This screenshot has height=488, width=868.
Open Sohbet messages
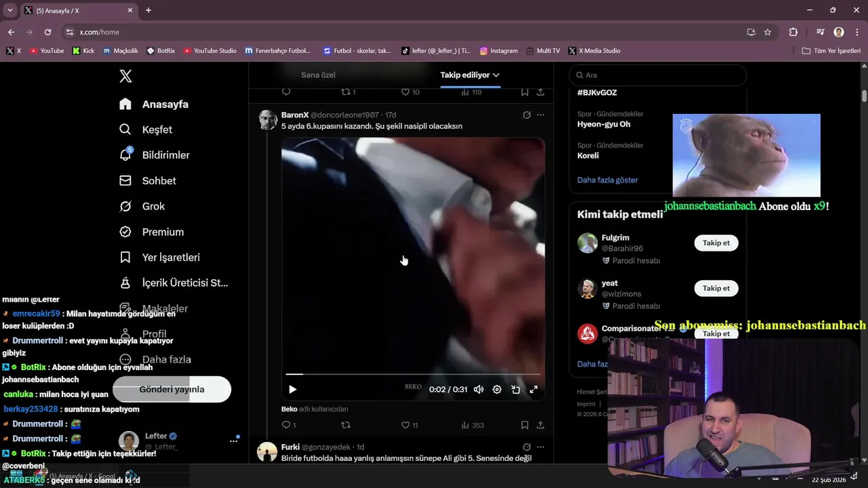click(x=148, y=181)
